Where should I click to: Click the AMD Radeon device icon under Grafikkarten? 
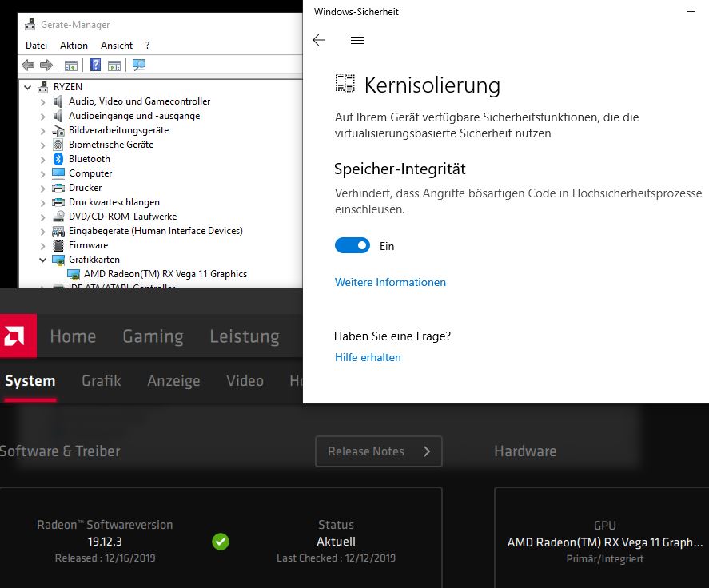click(74, 274)
